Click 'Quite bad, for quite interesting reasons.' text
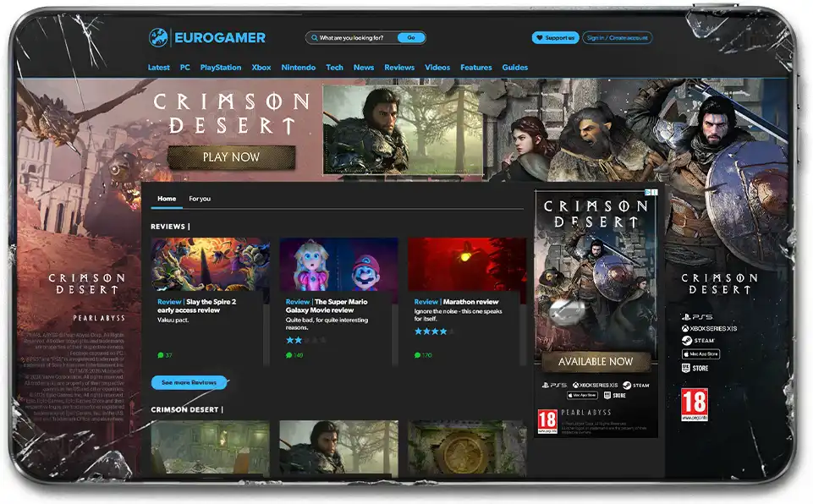Image resolution: width=813 pixels, height=504 pixels. [x=327, y=324]
